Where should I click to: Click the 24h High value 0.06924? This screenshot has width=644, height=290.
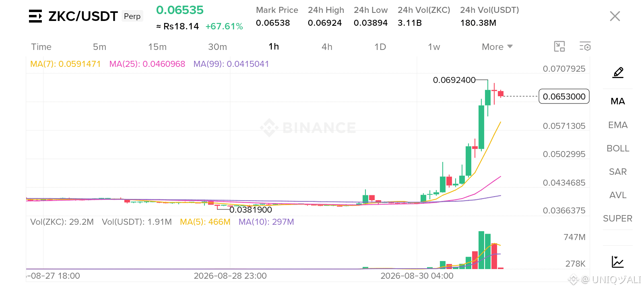(x=325, y=23)
